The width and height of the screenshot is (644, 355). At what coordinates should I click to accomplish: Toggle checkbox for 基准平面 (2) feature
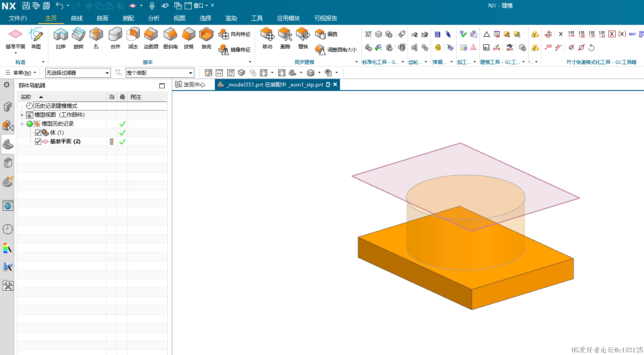coord(38,142)
